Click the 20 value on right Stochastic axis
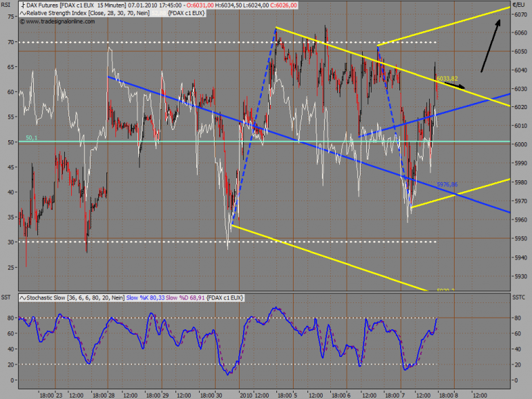 (x=518, y=364)
